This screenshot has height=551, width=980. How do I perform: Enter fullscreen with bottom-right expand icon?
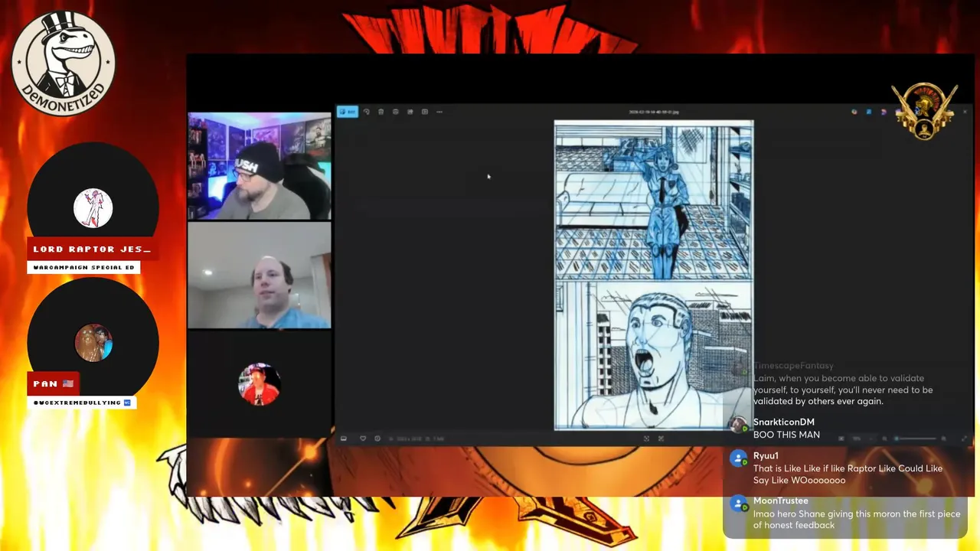(x=964, y=439)
